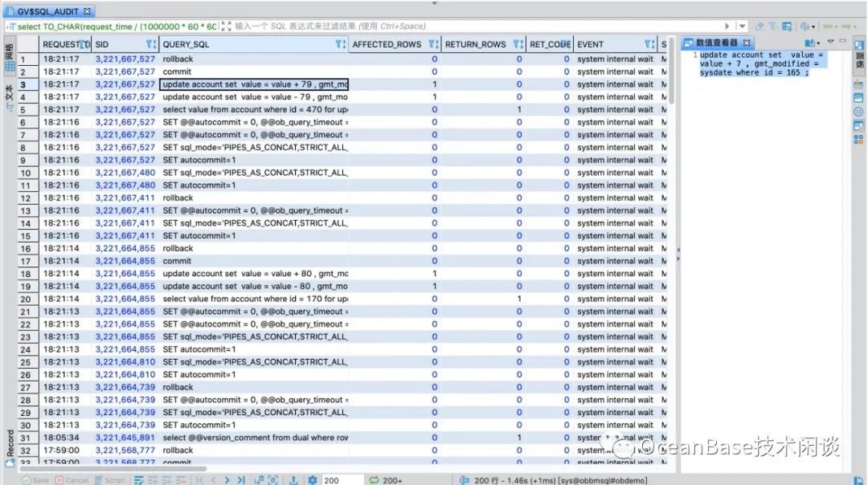Image resolution: width=868 pixels, height=485 pixels.
Task: Go to the next page of results
Action: click(x=227, y=480)
